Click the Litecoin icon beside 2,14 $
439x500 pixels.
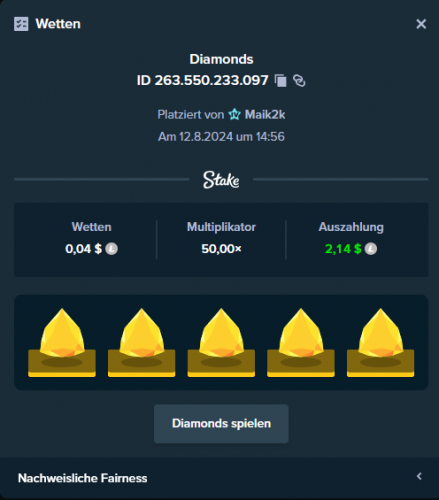pyautogui.click(x=371, y=249)
